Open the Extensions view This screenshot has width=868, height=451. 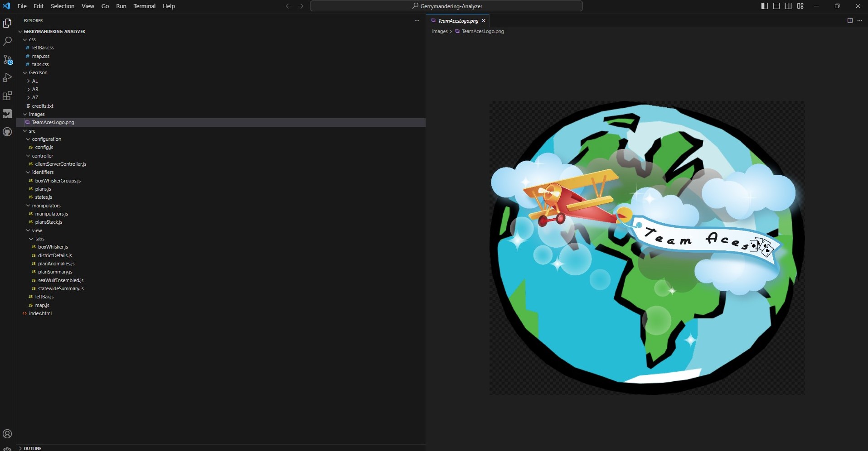coord(7,96)
